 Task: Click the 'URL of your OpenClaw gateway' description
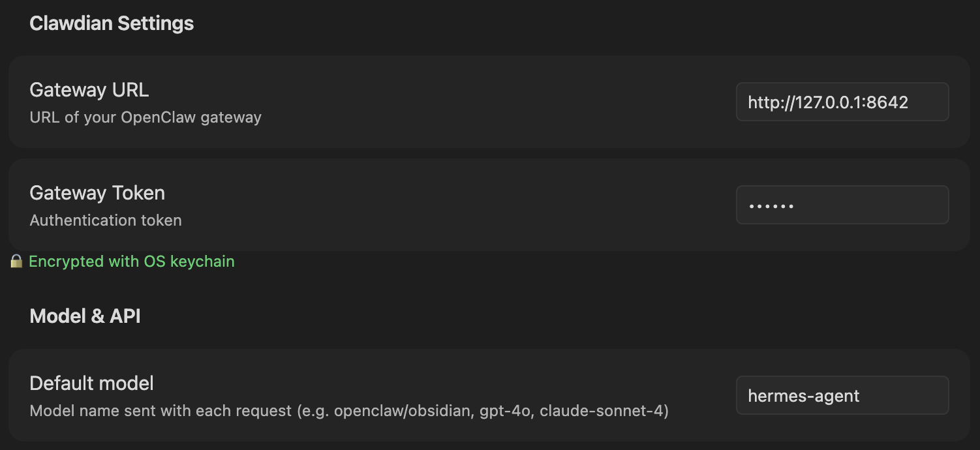(x=145, y=117)
